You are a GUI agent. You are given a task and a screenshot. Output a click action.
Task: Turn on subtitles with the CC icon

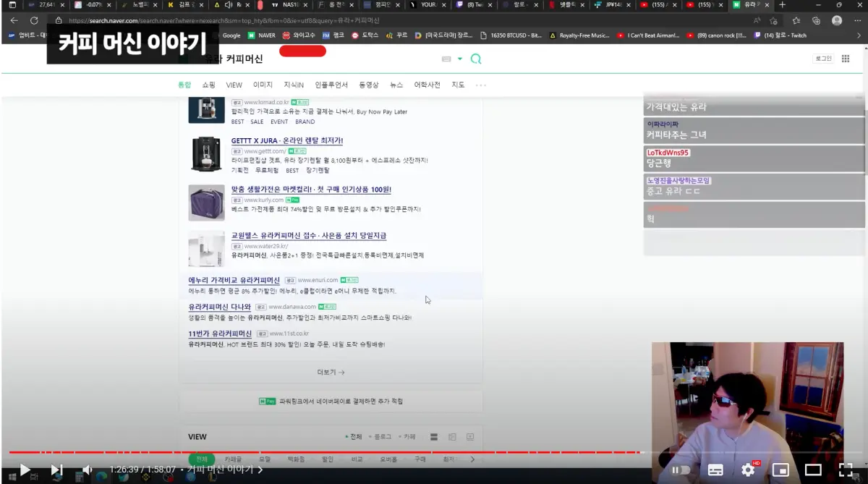715,469
